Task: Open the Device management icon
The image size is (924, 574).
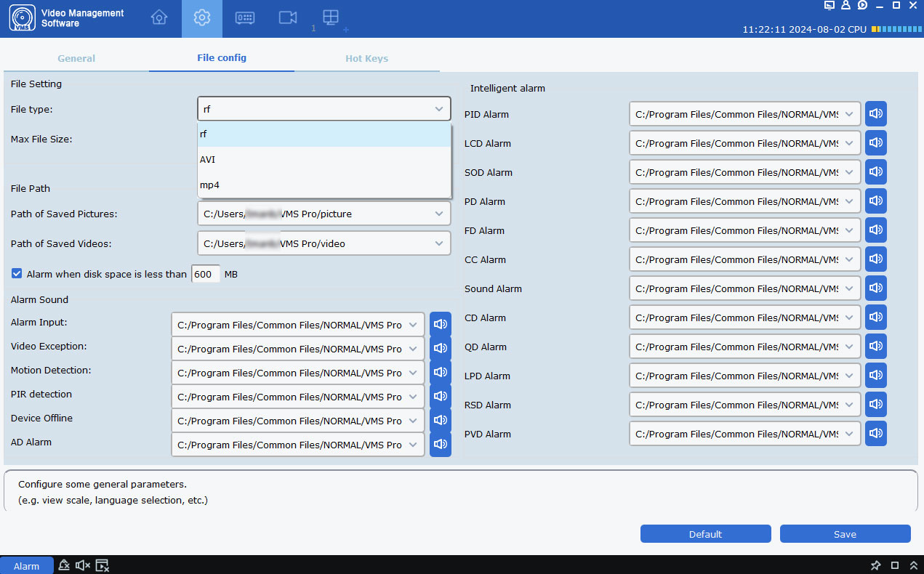Action: (244, 18)
